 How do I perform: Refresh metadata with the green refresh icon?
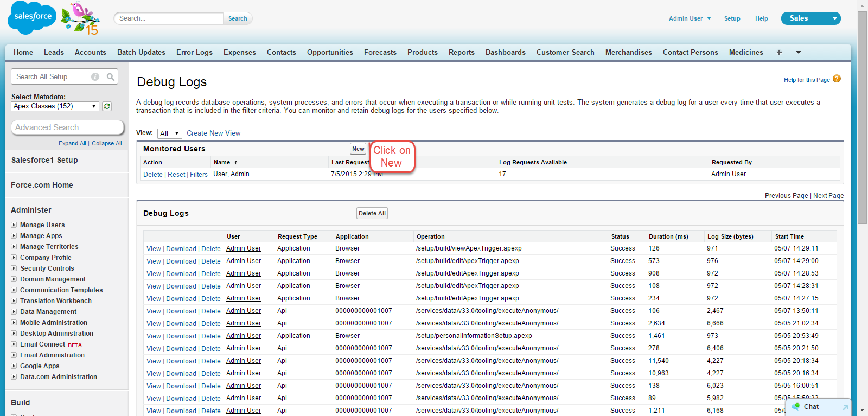click(107, 106)
